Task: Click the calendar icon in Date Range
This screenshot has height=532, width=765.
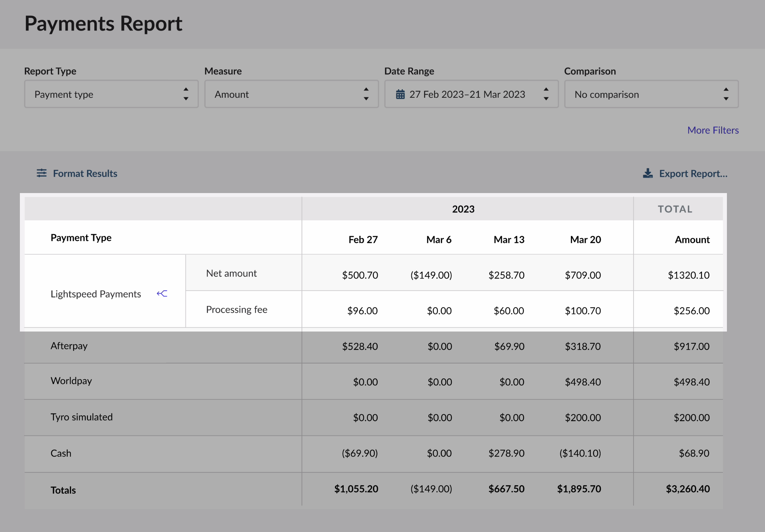Action: [x=400, y=94]
